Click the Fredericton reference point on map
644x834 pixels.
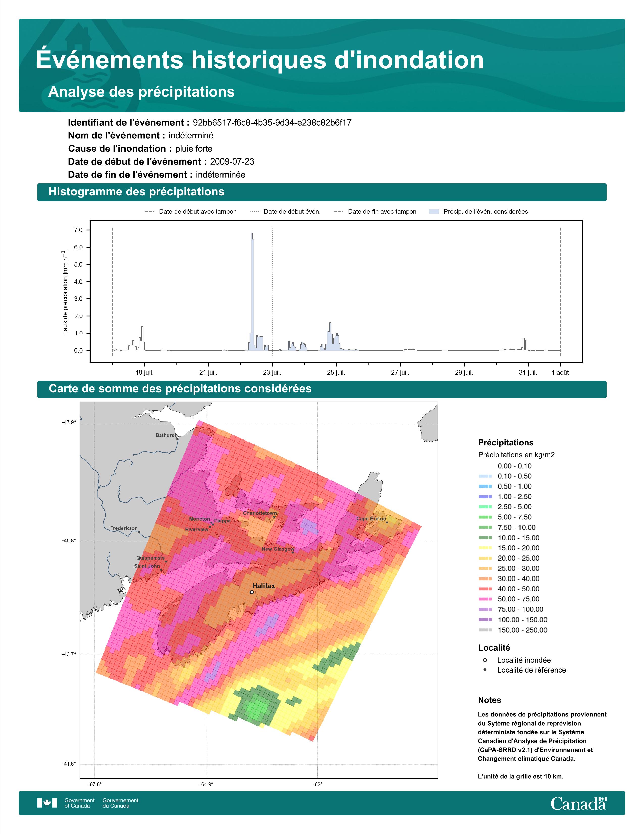pos(139,532)
